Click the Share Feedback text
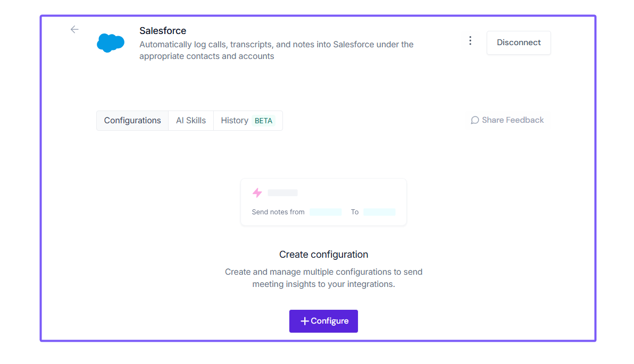The width and height of the screenshot is (634, 364). click(x=513, y=120)
